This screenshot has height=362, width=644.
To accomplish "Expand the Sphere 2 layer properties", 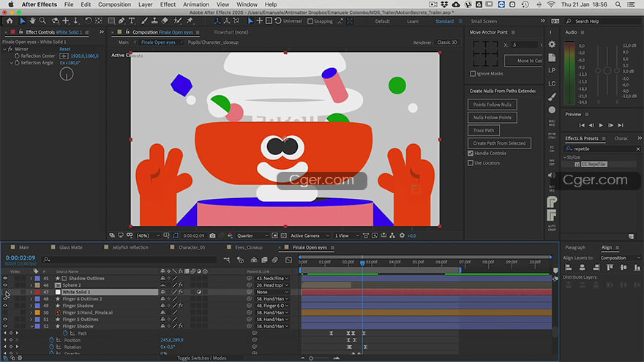I will pos(31,285).
